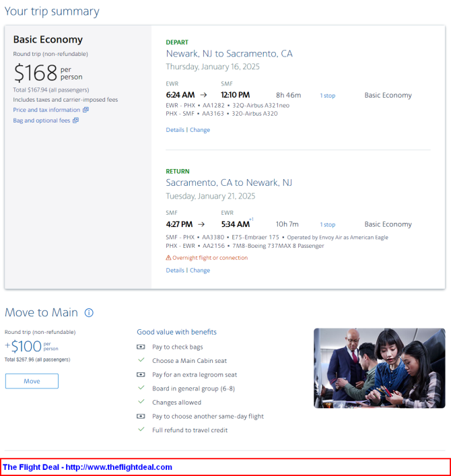Change the Newark to Sacramento departing flight

(x=200, y=130)
